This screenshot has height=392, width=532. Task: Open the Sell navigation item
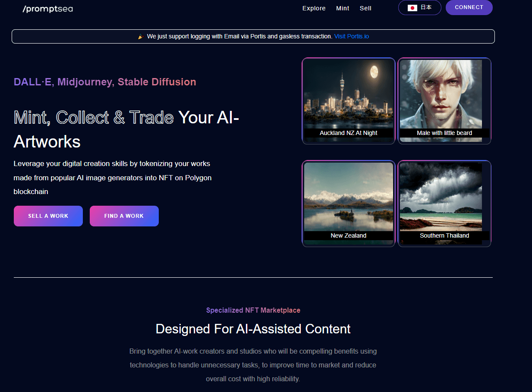pos(365,8)
